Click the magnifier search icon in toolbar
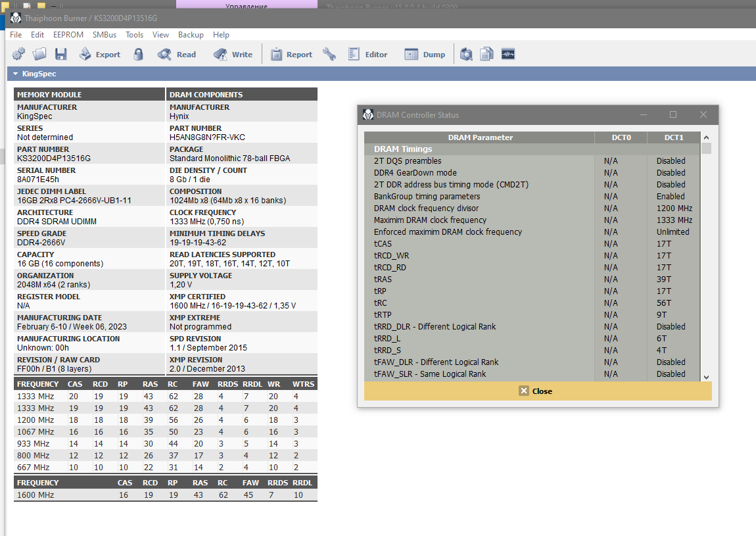Screen dimensions: 756x536 coord(466,55)
